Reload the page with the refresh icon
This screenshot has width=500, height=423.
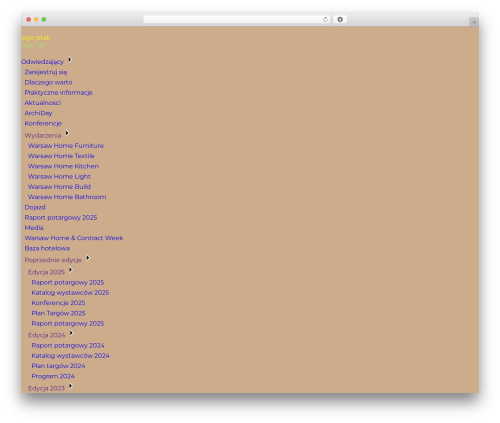tap(325, 20)
